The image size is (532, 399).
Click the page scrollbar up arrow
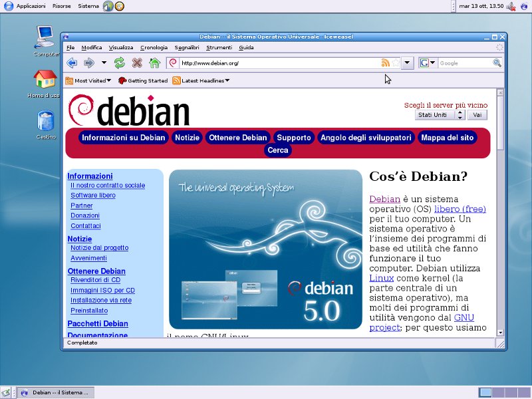[x=500, y=92]
